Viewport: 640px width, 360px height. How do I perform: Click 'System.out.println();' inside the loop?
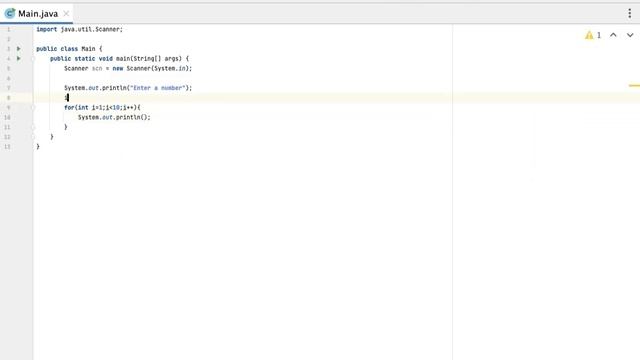point(114,117)
